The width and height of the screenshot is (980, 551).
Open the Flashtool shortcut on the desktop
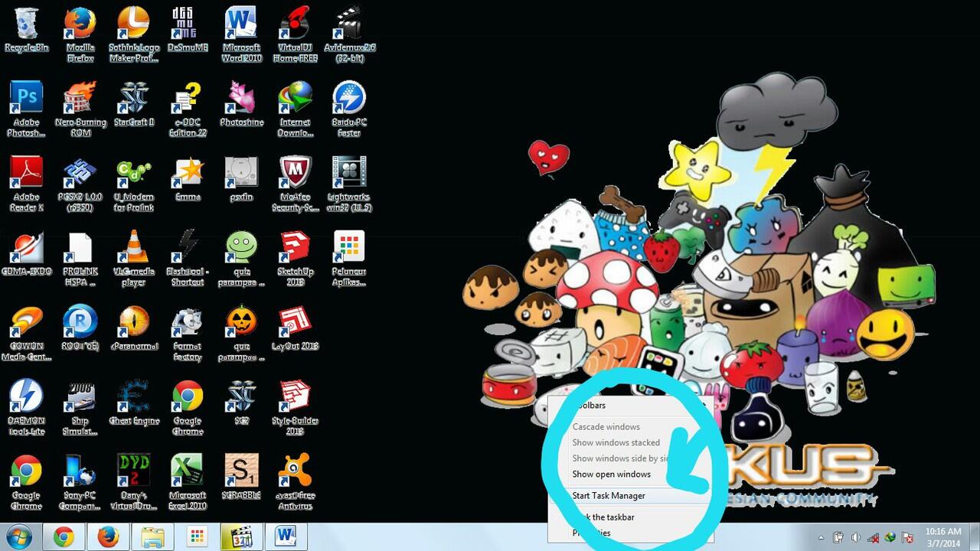click(188, 259)
